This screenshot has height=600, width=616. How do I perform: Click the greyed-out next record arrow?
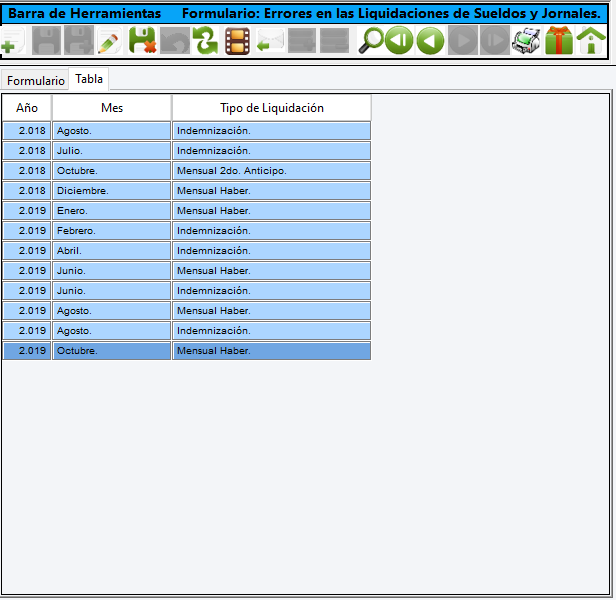pos(463,40)
